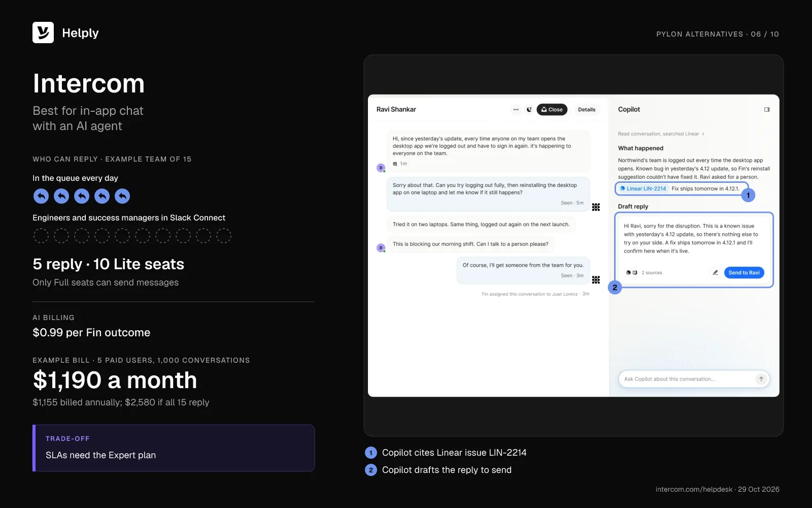Viewport: 812px width, 508px height.
Task: Click the note icon next to '1m'
Action: [395, 164]
